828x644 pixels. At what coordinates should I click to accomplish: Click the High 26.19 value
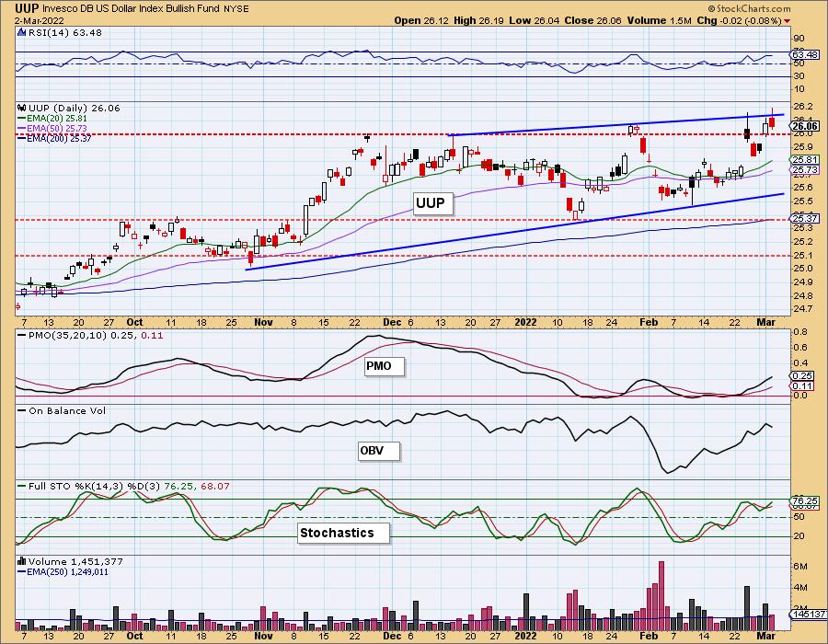pos(478,20)
